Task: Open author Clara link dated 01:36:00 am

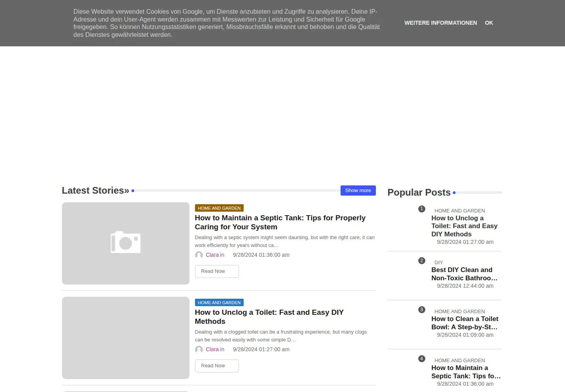Action: pos(212,255)
